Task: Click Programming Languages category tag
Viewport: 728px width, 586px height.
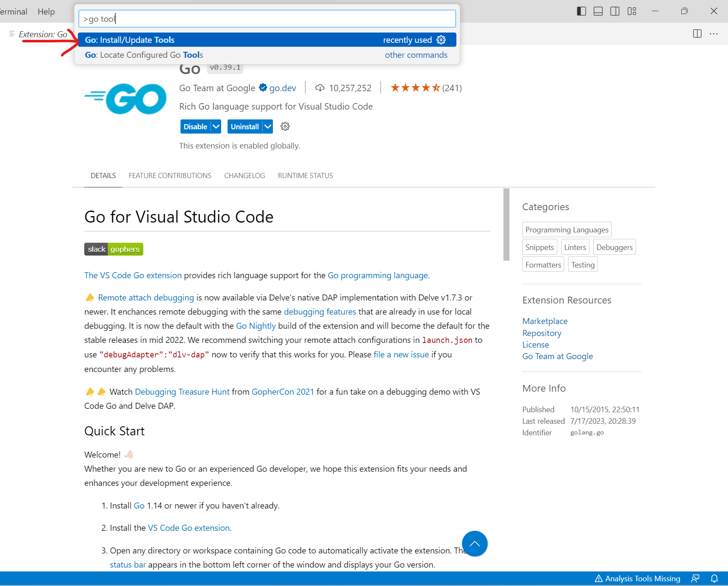Action: click(567, 229)
